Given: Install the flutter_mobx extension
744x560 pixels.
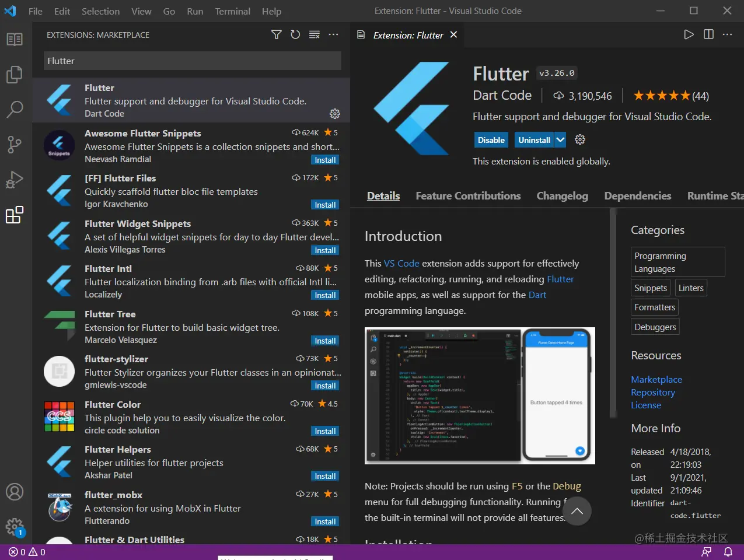Looking at the screenshot, I should tap(325, 521).
